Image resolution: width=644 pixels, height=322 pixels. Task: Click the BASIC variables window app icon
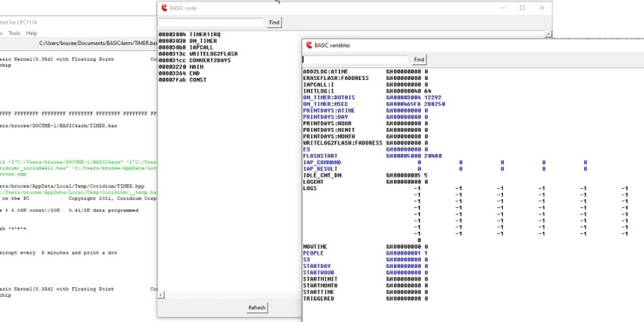pyautogui.click(x=308, y=45)
